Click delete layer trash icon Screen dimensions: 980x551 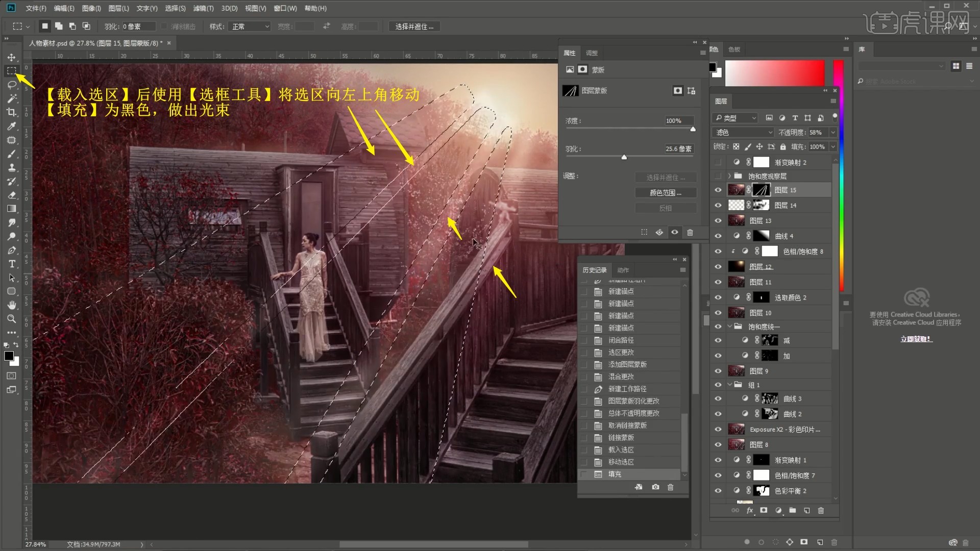coord(821,510)
